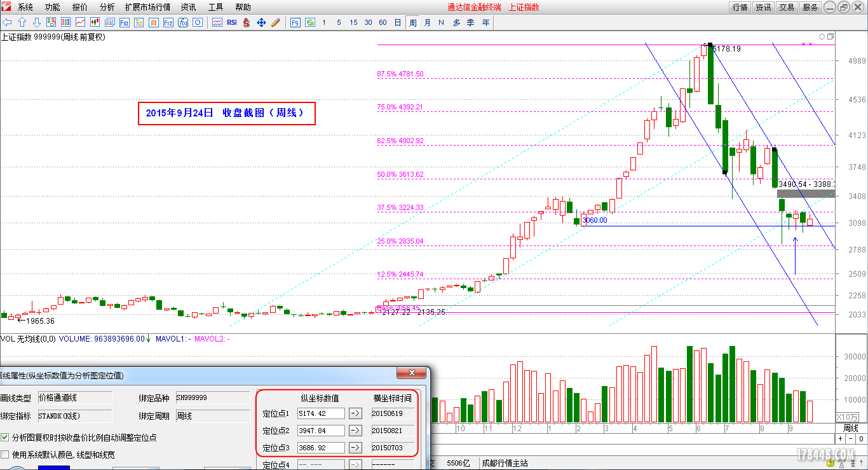Click the up arrow toolbar icon
Screen dimensions: 868x470
coord(22,22)
